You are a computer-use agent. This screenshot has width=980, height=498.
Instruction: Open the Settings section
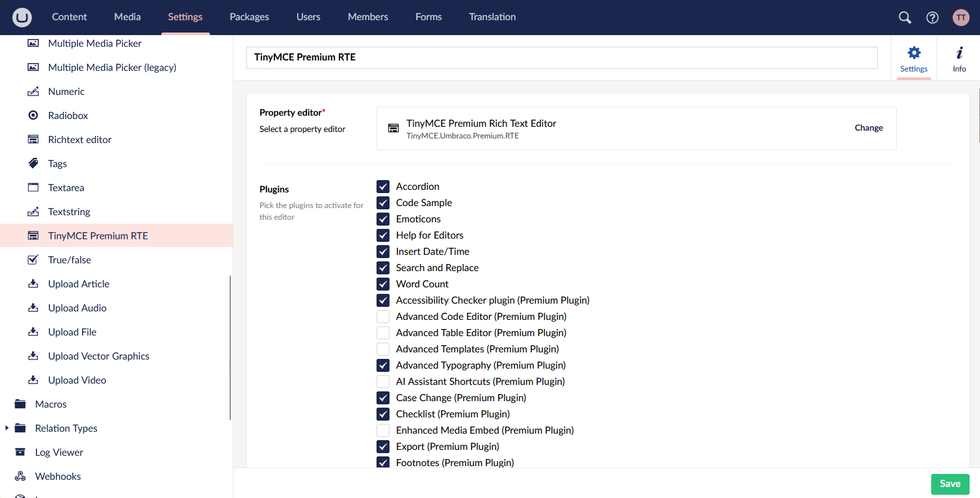(x=185, y=17)
